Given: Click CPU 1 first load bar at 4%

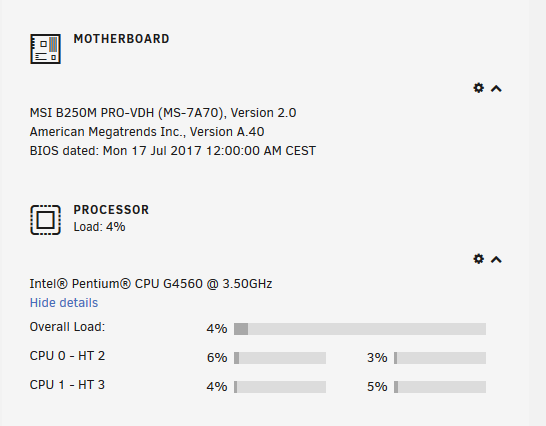Looking at the screenshot, I should (x=280, y=387).
